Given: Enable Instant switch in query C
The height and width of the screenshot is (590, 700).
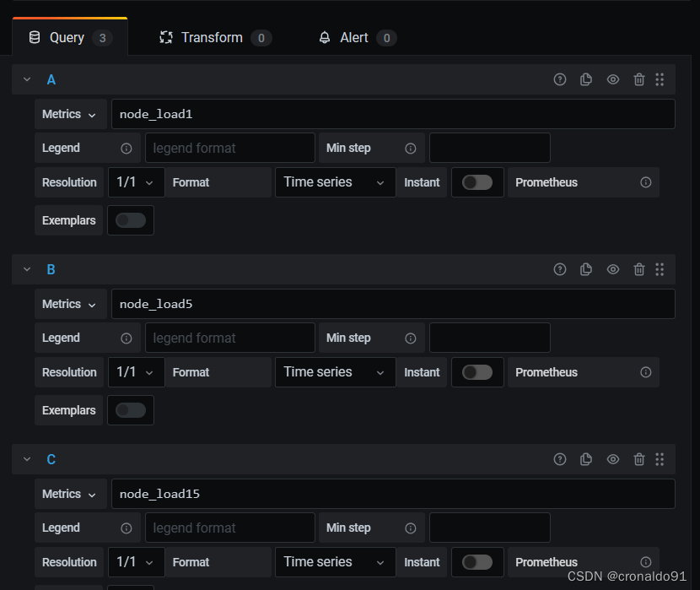Looking at the screenshot, I should 477,562.
